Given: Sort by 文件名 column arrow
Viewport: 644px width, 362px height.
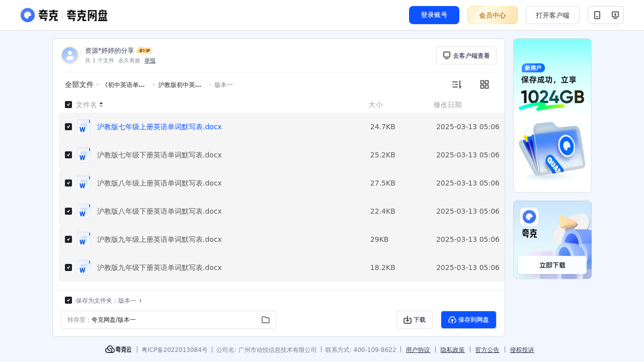Looking at the screenshot, I should (101, 105).
